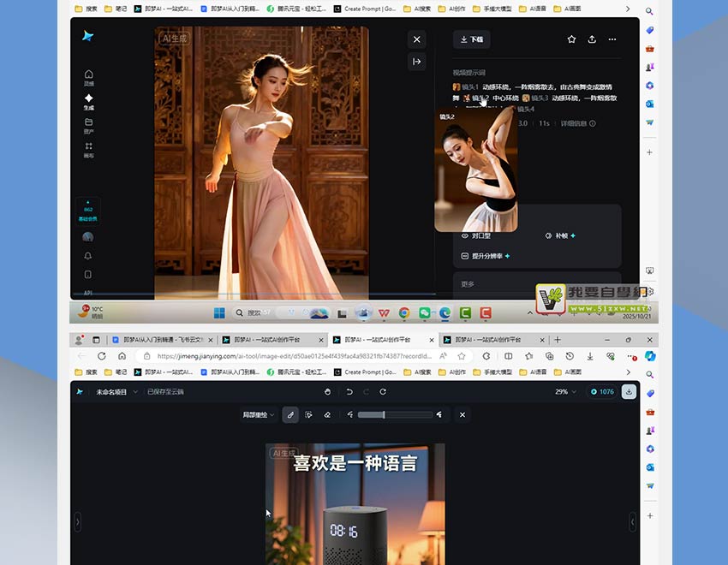This screenshot has width=728, height=565.
Task: Select the eraser tool in inpaint toolbar
Action: [326, 415]
